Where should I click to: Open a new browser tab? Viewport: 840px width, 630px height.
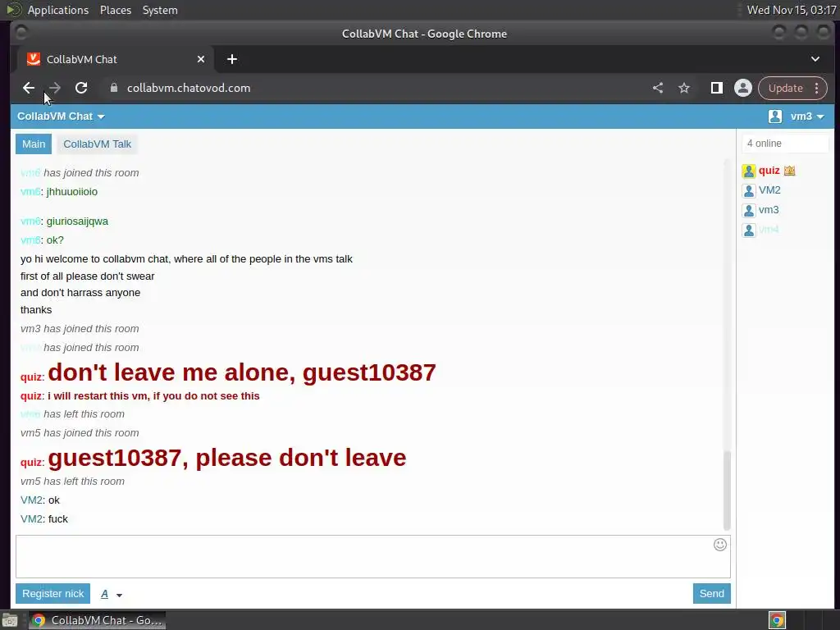click(x=232, y=59)
